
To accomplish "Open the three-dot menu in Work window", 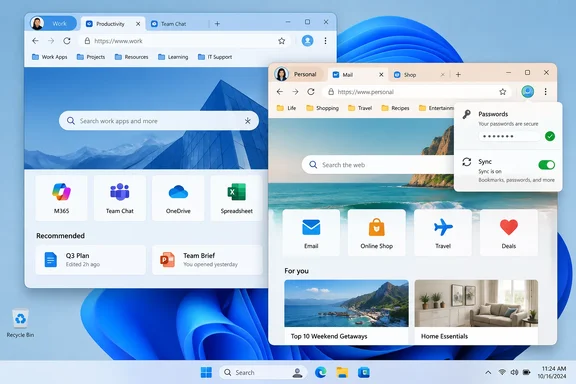I will pos(325,41).
